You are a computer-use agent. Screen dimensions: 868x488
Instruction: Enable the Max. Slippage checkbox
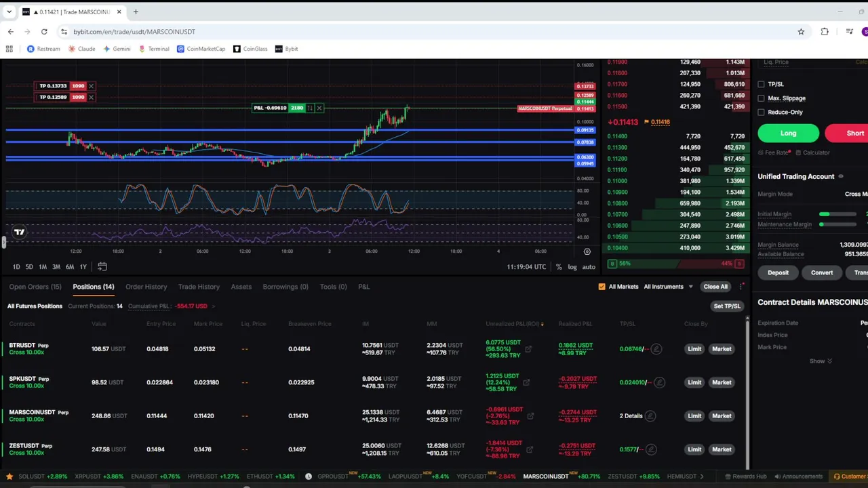click(761, 98)
